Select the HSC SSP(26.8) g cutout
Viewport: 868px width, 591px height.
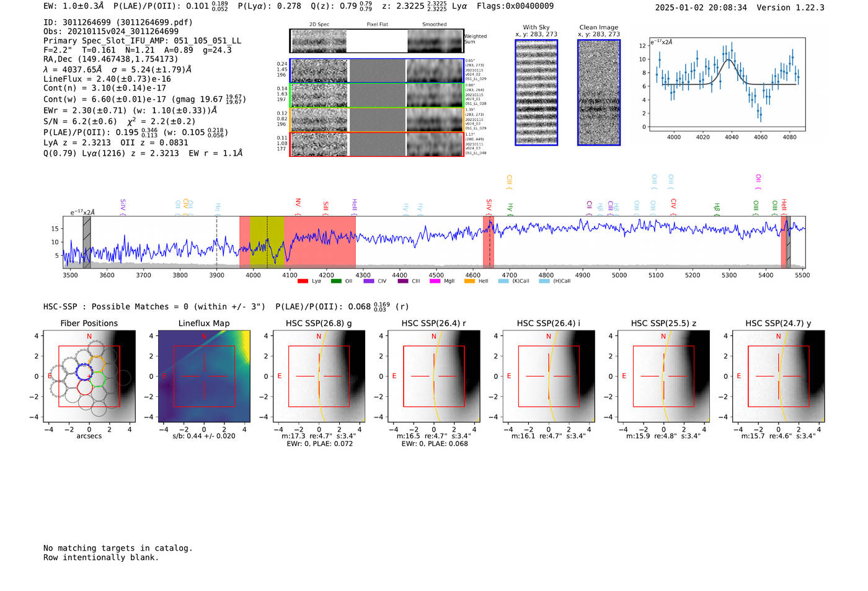[319, 376]
